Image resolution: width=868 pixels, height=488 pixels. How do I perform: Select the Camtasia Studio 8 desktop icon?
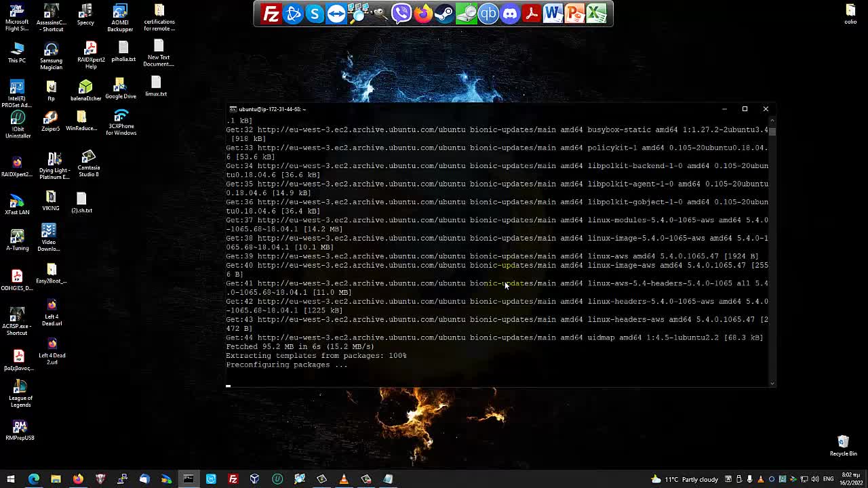coord(88,165)
